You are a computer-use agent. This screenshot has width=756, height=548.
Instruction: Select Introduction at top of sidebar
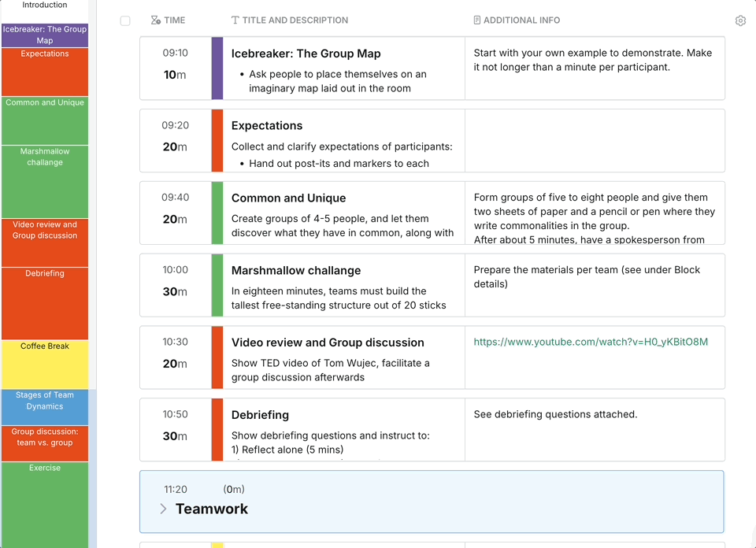coord(45,6)
